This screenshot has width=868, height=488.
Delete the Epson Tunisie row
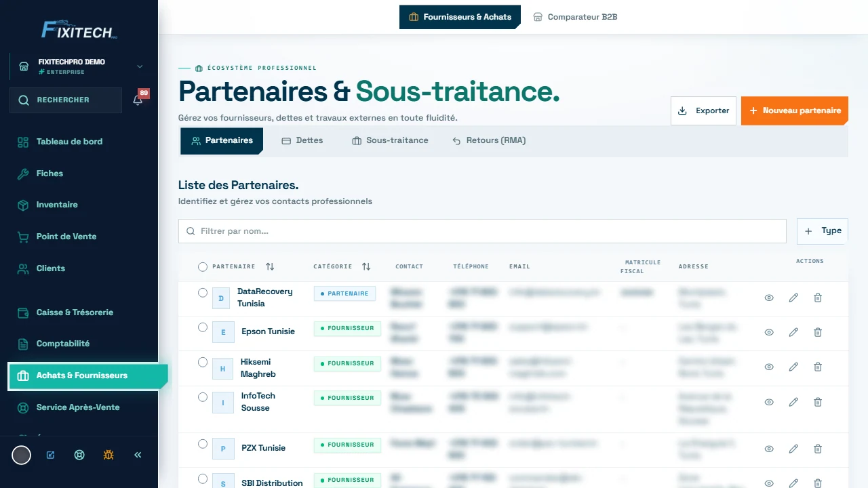tap(818, 332)
